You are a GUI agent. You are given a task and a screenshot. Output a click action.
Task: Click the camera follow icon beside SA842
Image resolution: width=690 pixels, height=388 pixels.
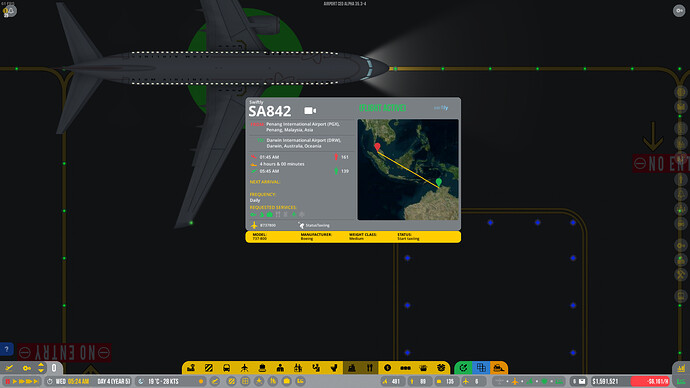coord(310,111)
